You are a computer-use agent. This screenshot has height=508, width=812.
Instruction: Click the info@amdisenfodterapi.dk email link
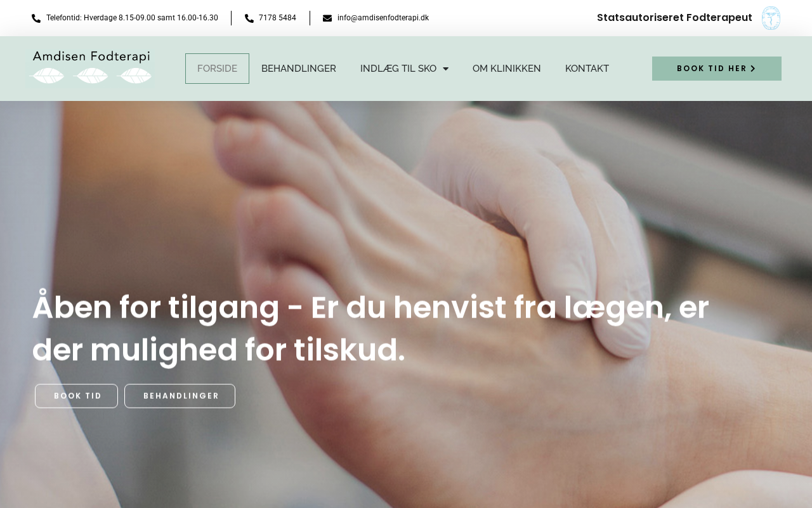pos(383,18)
